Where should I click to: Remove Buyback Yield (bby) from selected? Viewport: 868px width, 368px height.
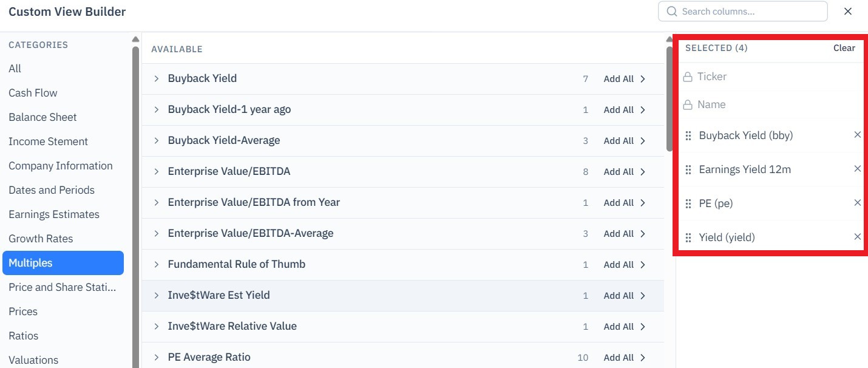(x=857, y=135)
